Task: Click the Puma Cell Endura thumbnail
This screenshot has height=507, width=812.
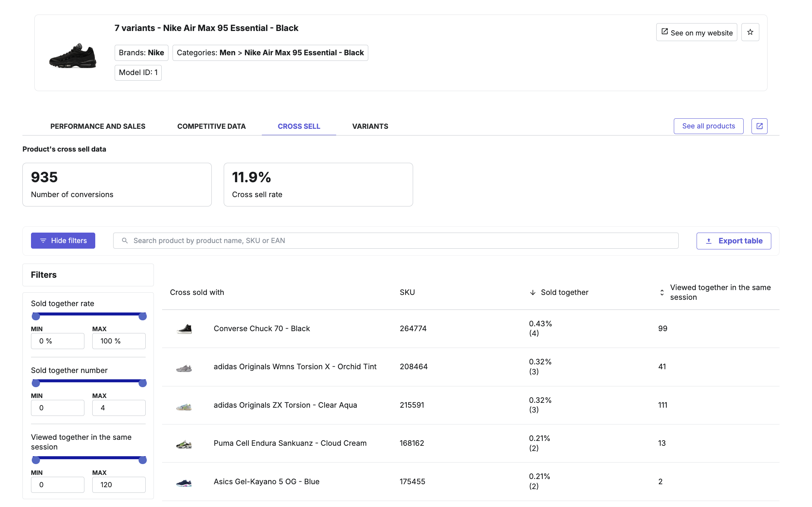Action: point(184,444)
